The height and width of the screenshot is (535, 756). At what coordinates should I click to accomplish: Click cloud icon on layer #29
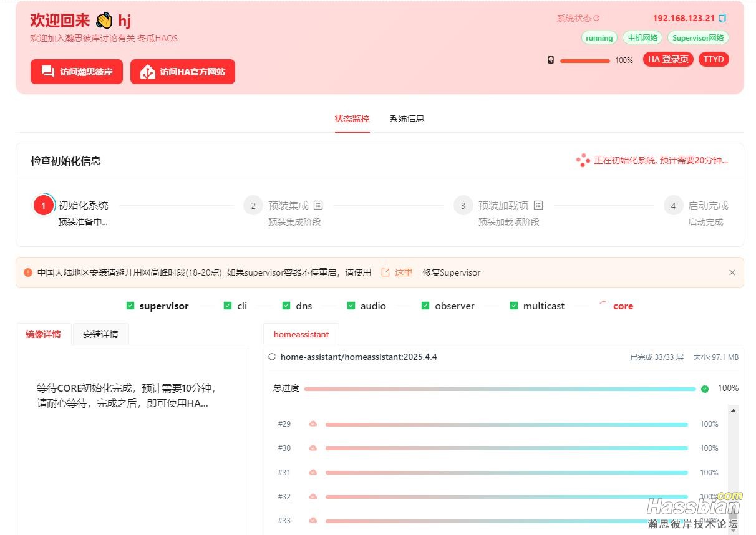[x=313, y=423]
